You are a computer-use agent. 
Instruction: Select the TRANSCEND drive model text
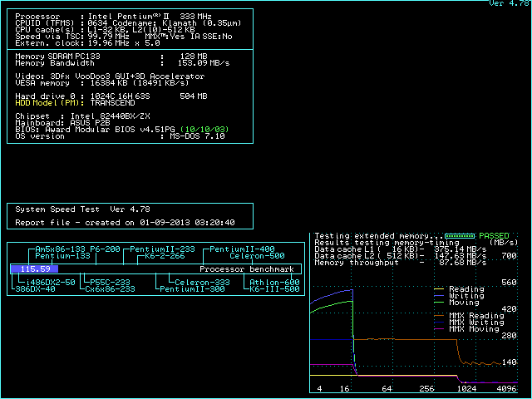pyautogui.click(x=113, y=103)
